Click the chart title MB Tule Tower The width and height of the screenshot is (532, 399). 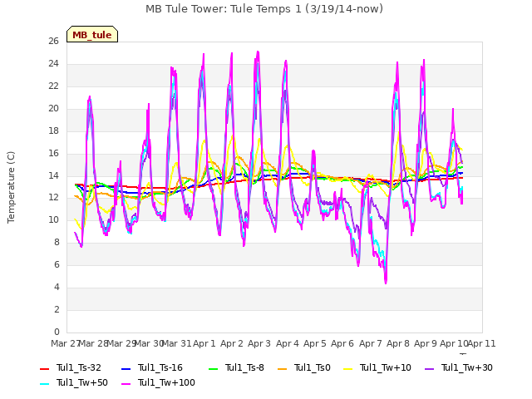(x=264, y=9)
